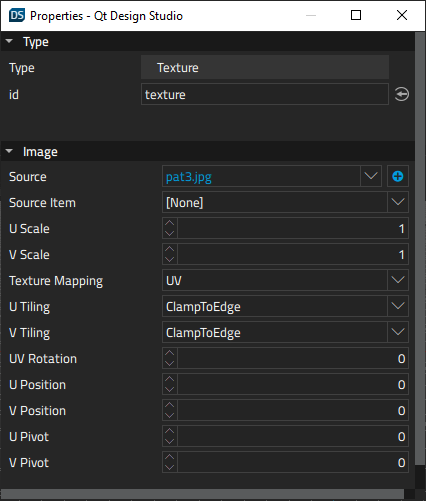
Task: Decrease UV Rotation with down arrow
Action: (x=170, y=363)
